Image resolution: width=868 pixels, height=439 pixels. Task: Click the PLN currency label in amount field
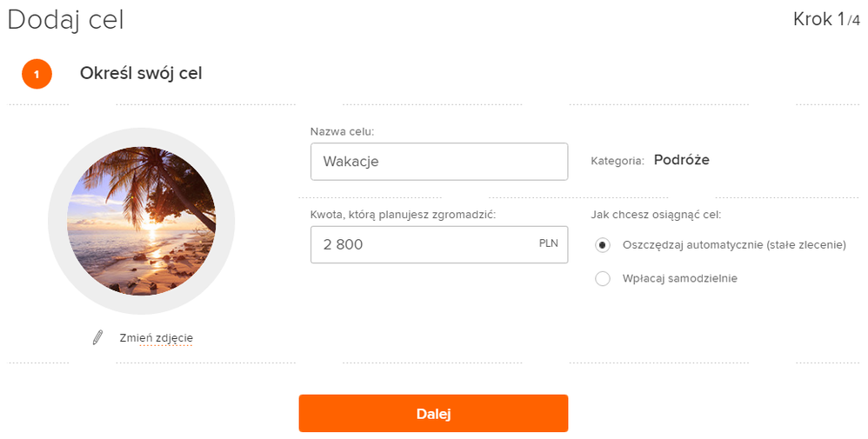[548, 243]
